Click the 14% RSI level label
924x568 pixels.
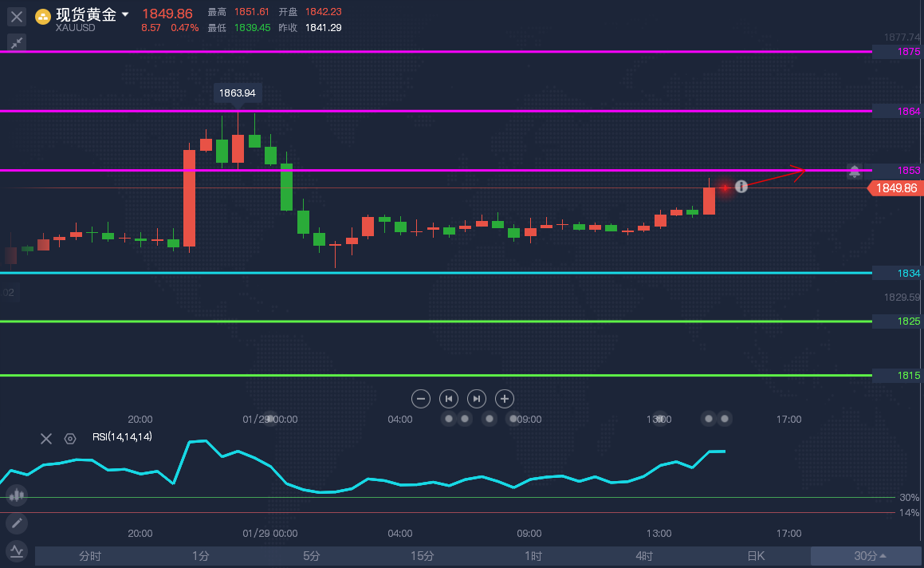click(909, 513)
